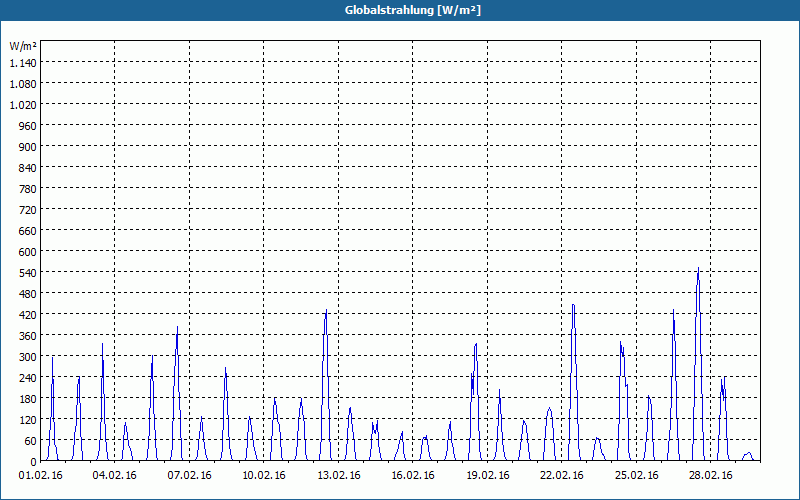Select the 16.02.16 date label
This screenshot has height=500, width=800.
tap(413, 476)
